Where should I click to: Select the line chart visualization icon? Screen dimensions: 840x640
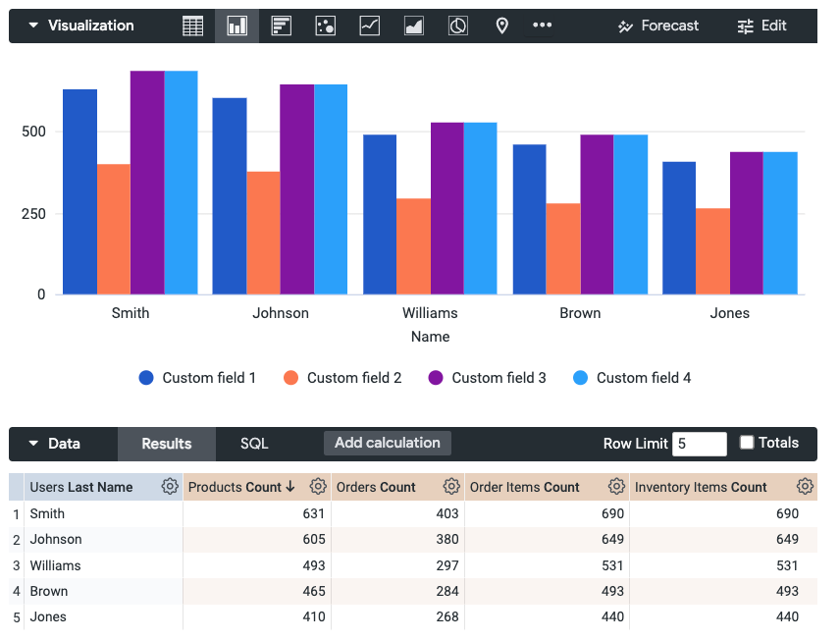coord(370,26)
